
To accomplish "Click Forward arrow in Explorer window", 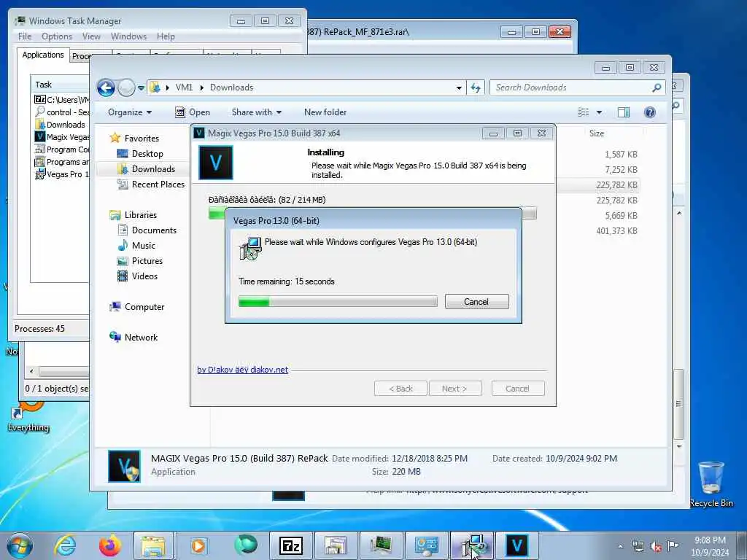I will point(126,87).
